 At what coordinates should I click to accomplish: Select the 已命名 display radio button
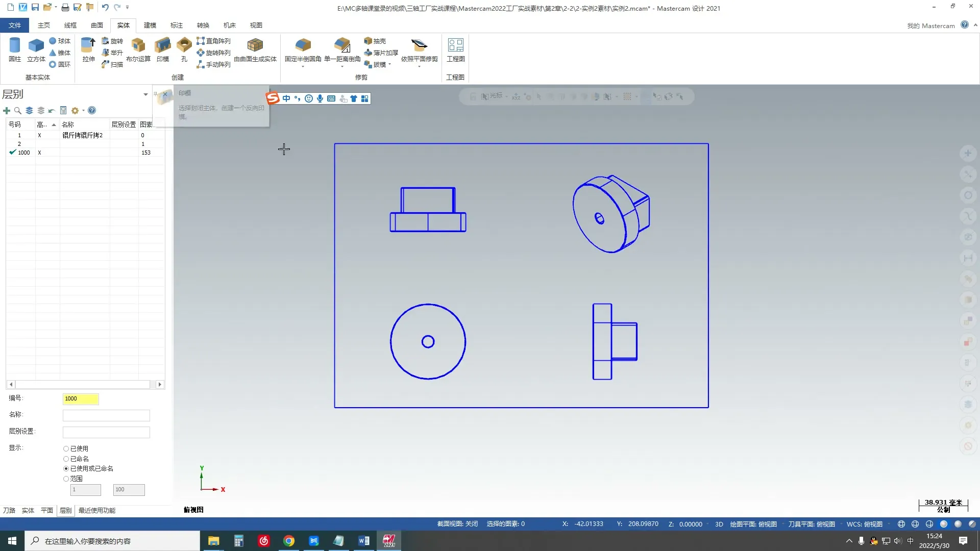tap(66, 459)
